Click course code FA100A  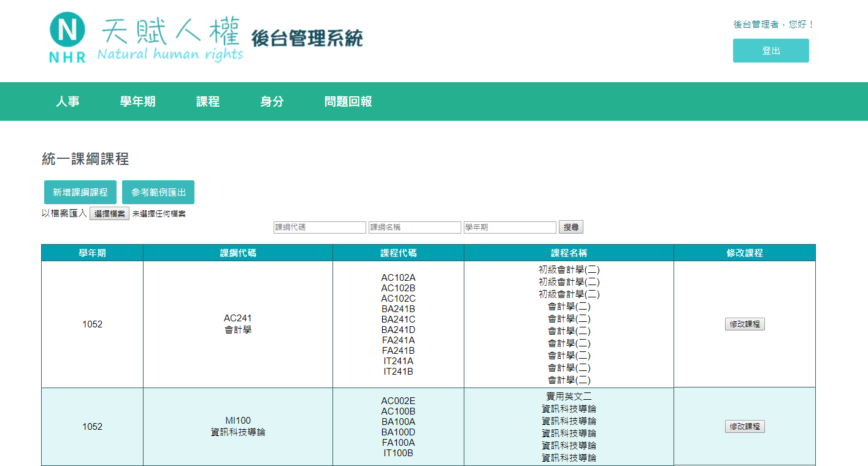[399, 443]
